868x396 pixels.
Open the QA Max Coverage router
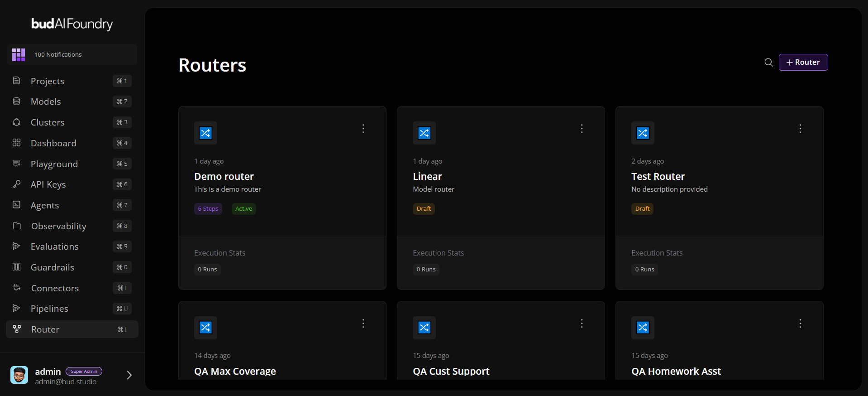tap(235, 372)
